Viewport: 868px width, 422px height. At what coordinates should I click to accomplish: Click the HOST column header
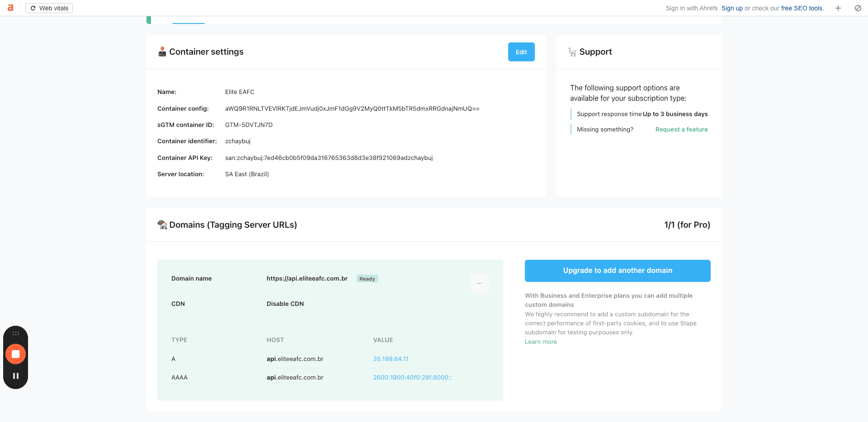click(275, 340)
